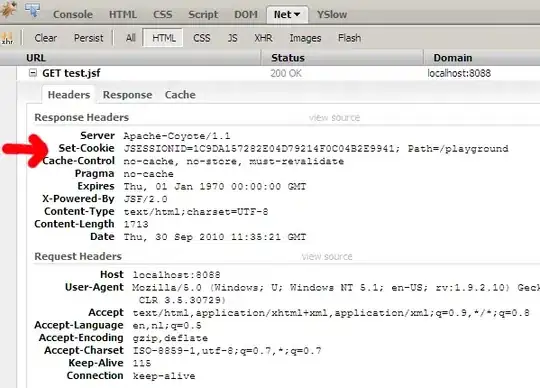Clear the Net panel requests
Screen dimensions: 540x388
point(45,38)
